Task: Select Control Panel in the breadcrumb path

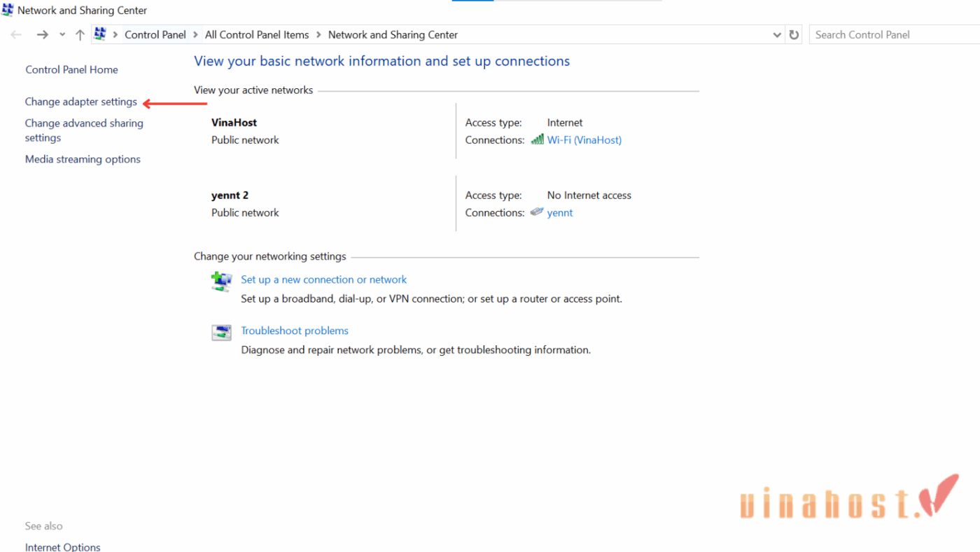Action: 155,34
